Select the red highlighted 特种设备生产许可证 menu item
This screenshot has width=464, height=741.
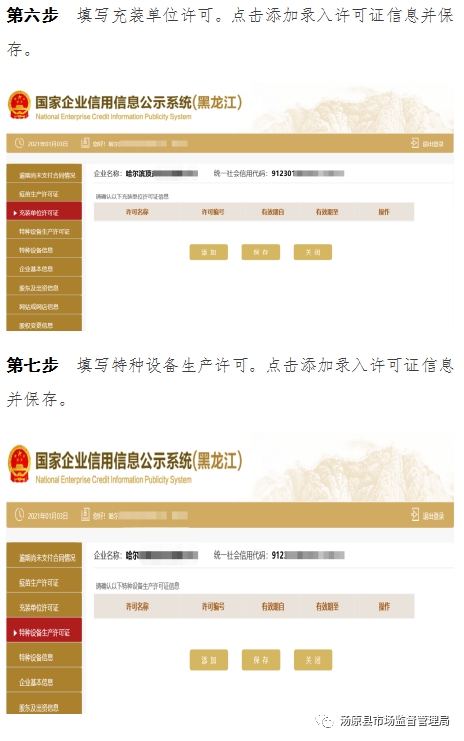[x=44, y=632]
